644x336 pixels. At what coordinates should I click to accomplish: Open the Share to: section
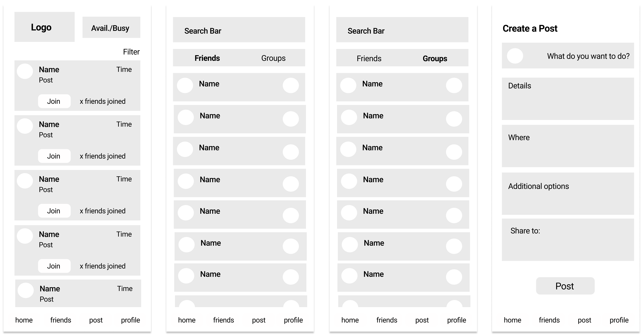tap(568, 240)
